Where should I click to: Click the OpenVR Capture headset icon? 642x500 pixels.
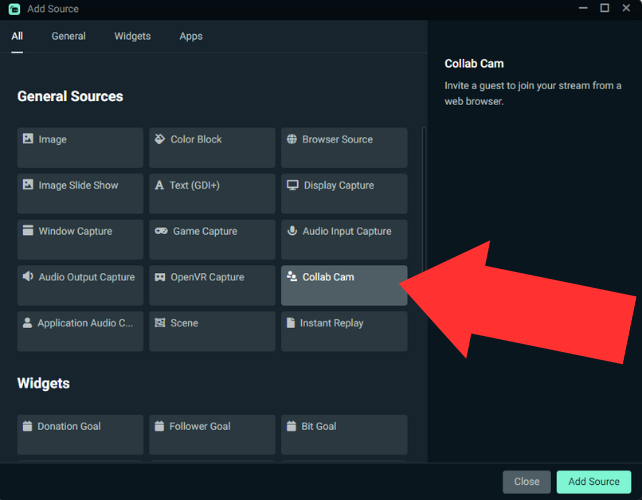(x=160, y=277)
